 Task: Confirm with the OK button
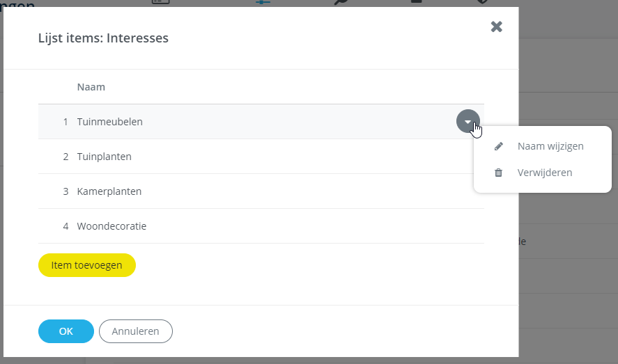coord(66,331)
